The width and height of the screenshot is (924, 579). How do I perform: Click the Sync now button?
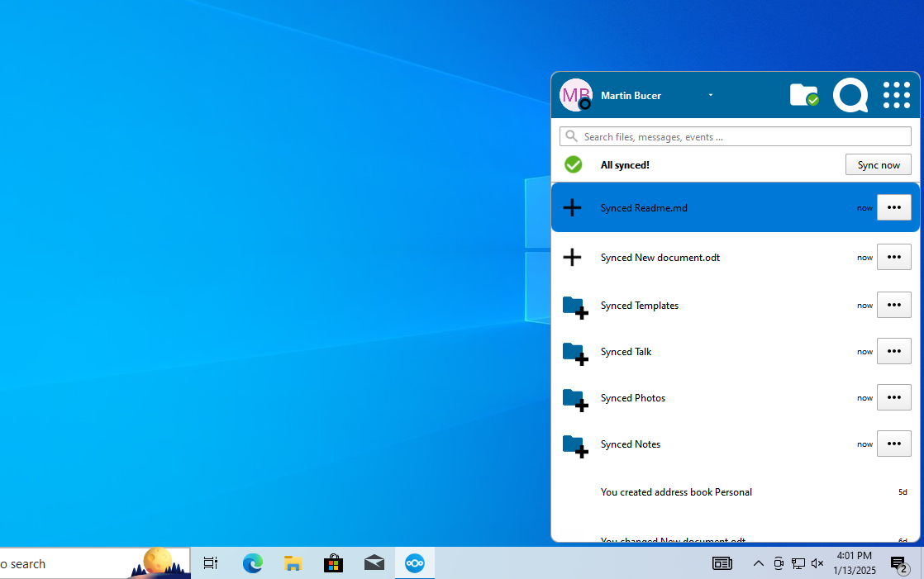878,165
